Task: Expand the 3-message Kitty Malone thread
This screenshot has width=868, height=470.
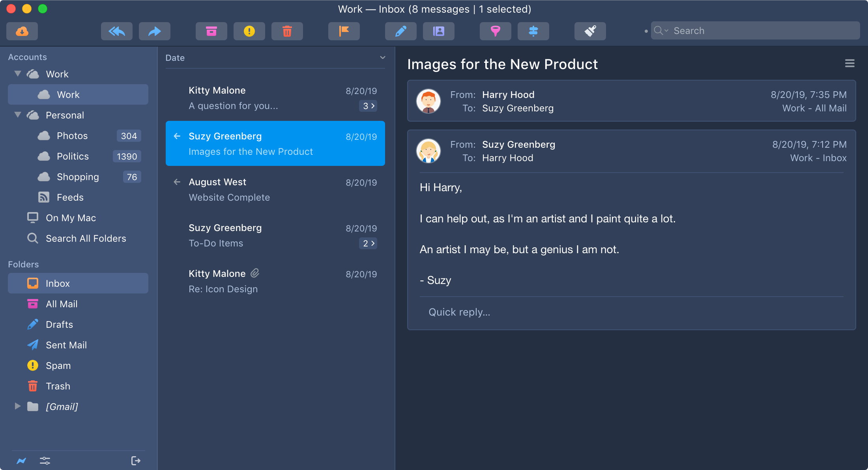Action: click(368, 106)
